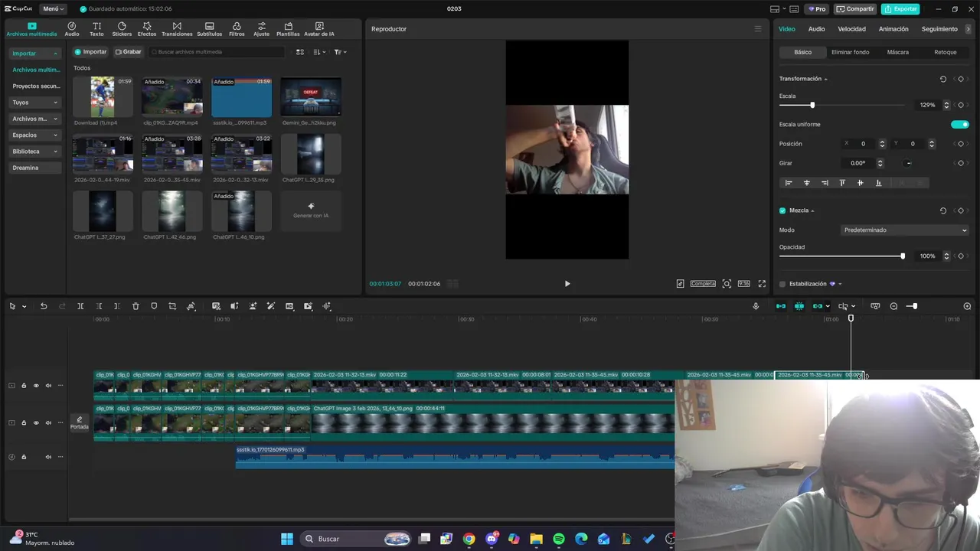
Task: Open the Texto tool tab
Action: coord(96,29)
